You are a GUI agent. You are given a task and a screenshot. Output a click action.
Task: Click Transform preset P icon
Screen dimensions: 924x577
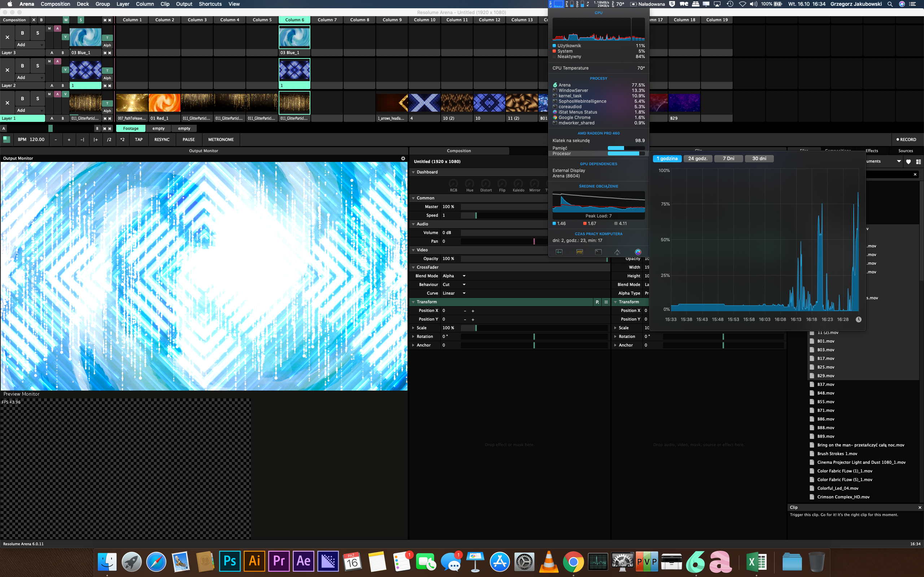(597, 302)
